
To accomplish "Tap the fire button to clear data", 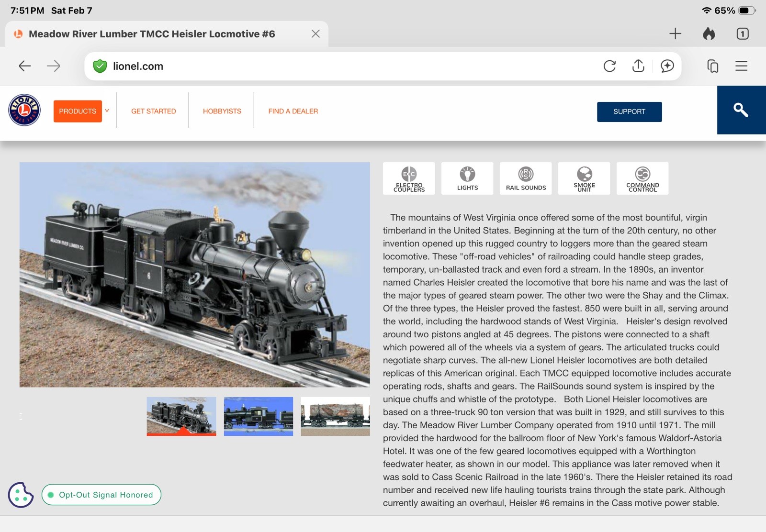I will pyautogui.click(x=709, y=33).
